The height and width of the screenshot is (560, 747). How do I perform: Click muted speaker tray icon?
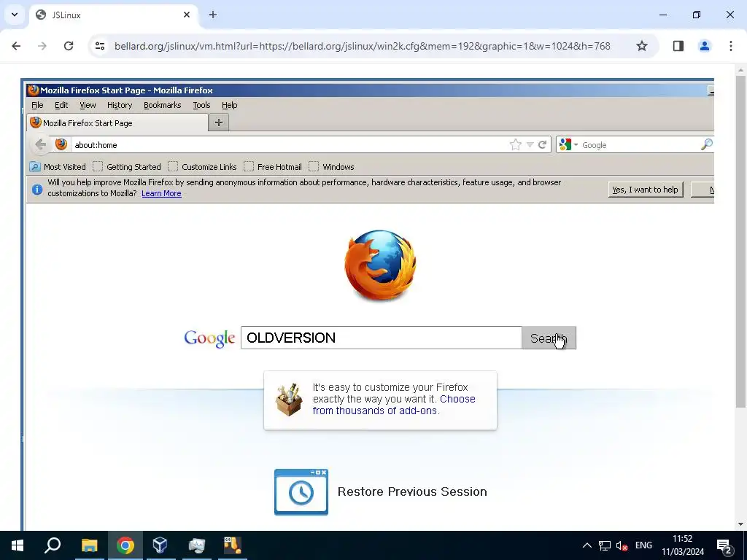622,545
